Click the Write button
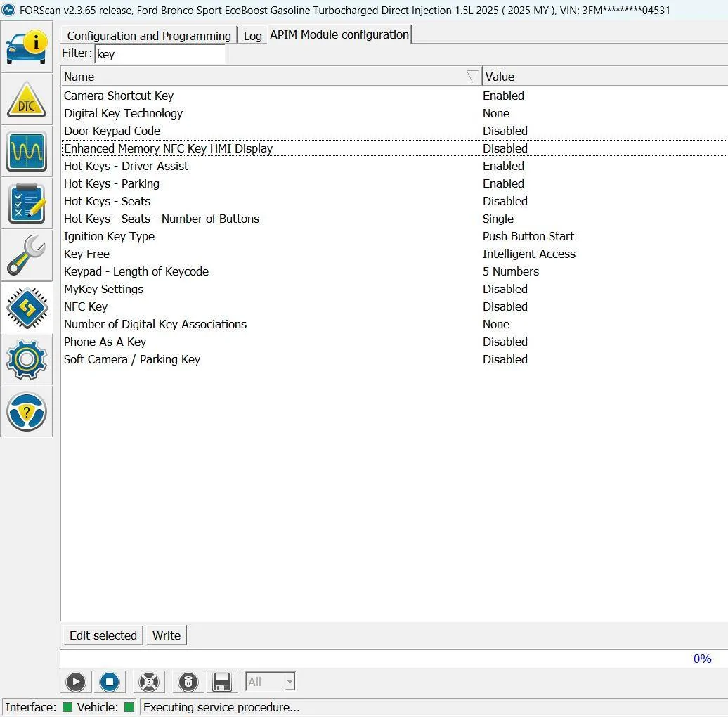 click(x=167, y=635)
